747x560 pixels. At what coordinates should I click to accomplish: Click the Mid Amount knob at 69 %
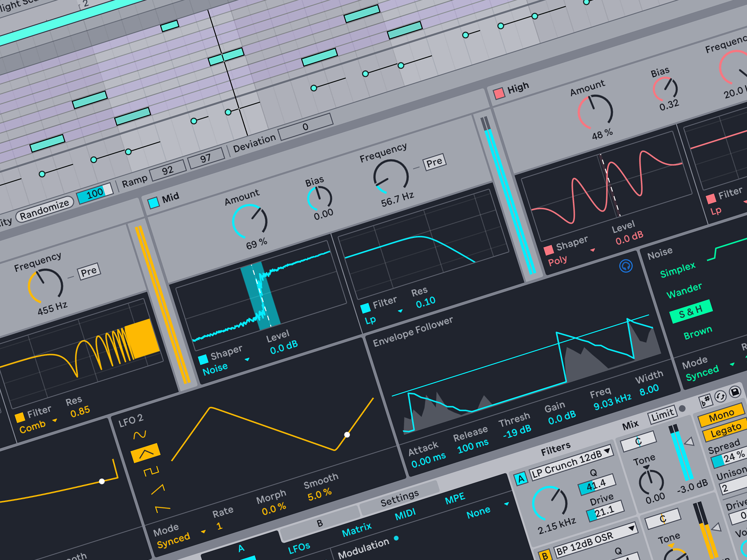250,221
